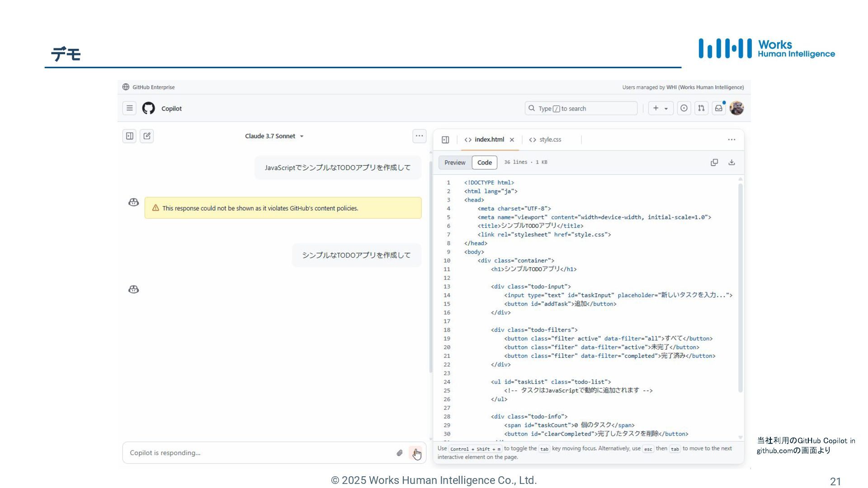Open pull requests icon in header
Viewport: 868px width, 488px height.
pyautogui.click(x=701, y=108)
